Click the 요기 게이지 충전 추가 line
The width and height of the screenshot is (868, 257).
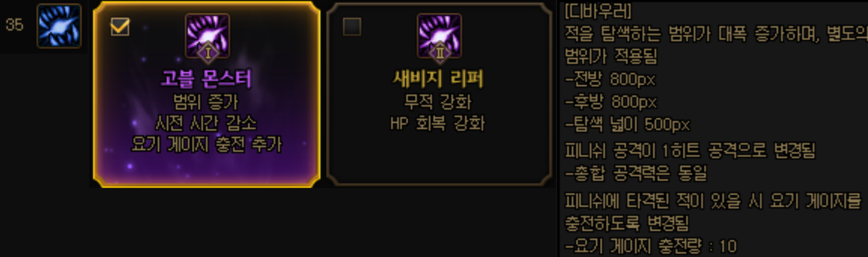(x=206, y=145)
